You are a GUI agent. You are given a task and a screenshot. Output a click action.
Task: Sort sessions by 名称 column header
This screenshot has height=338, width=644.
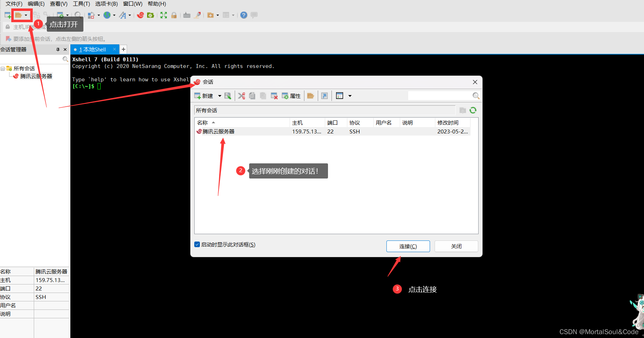pyautogui.click(x=242, y=123)
